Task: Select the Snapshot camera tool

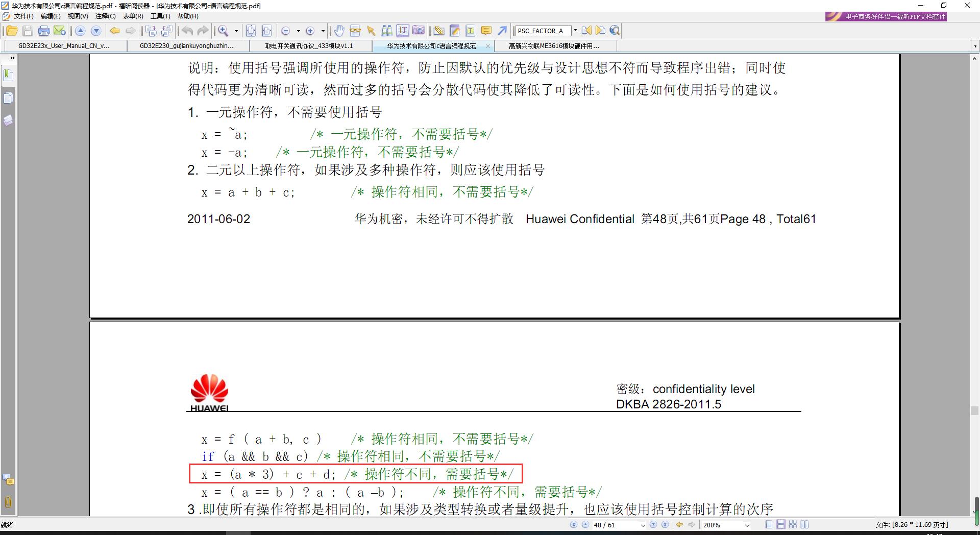Action: point(419,31)
